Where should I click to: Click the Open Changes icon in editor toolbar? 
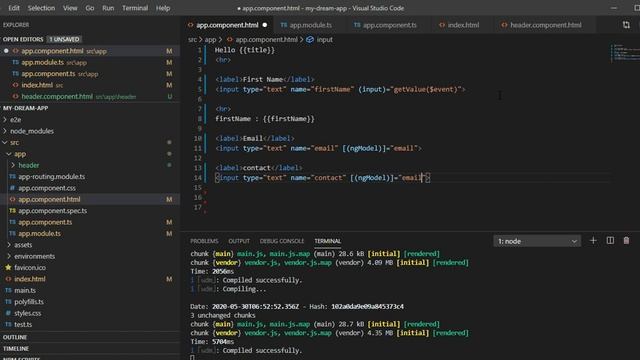[626, 25]
